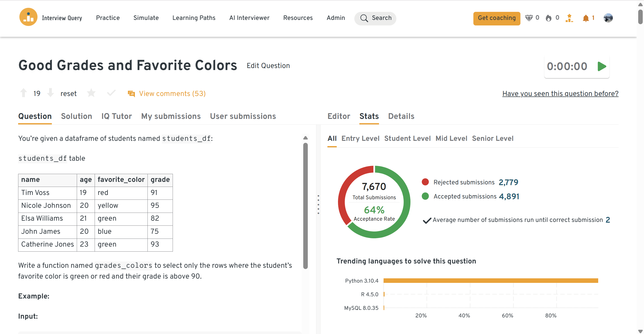Select the Senior Level stats filter

tap(493, 138)
